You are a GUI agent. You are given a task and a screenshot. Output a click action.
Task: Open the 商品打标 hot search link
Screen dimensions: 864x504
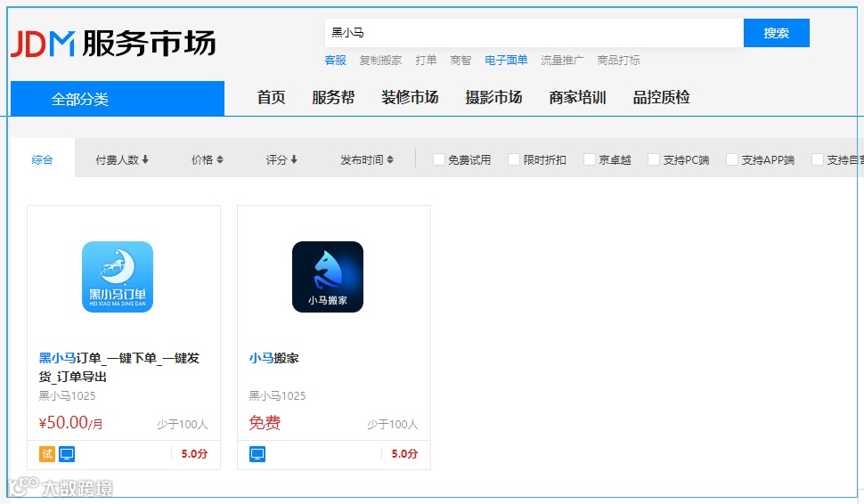[x=619, y=60]
